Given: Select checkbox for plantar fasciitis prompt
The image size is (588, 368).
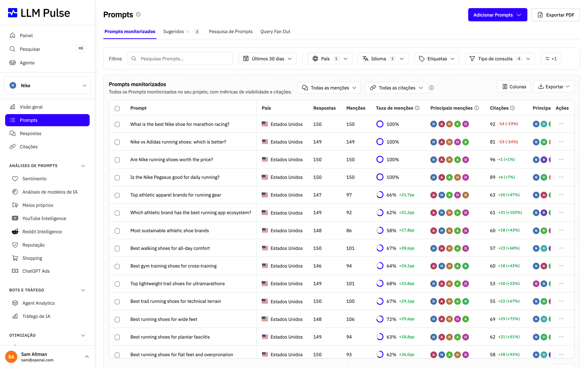Looking at the screenshot, I should [117, 337].
